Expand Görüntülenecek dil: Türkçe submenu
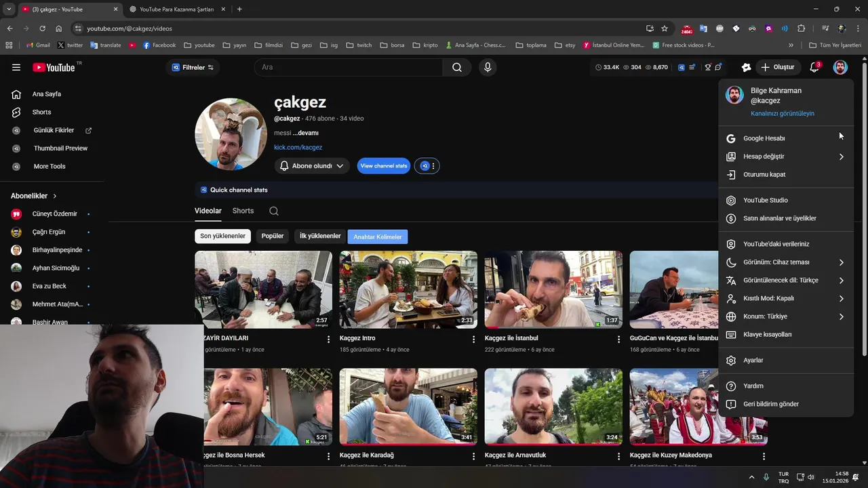868x488 pixels. (x=785, y=280)
